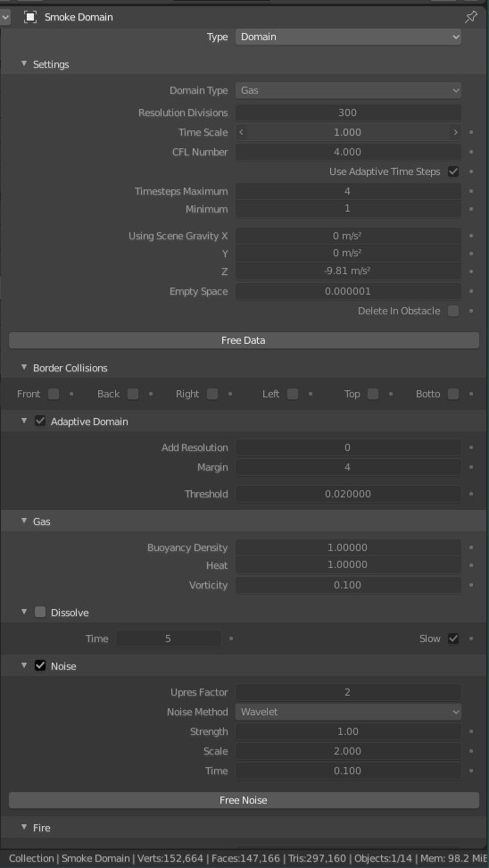Click the Smoke Domain object icon
This screenshot has width=489, height=868.
pos(30,17)
